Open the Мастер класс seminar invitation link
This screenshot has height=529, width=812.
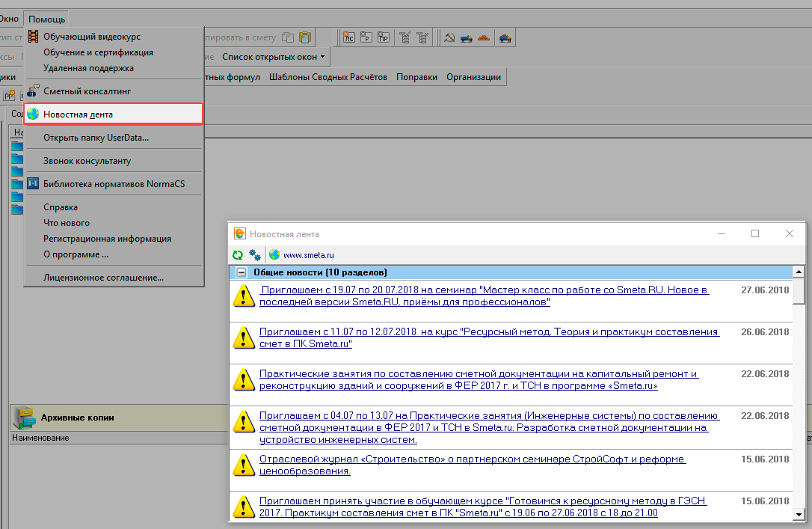[x=484, y=296]
